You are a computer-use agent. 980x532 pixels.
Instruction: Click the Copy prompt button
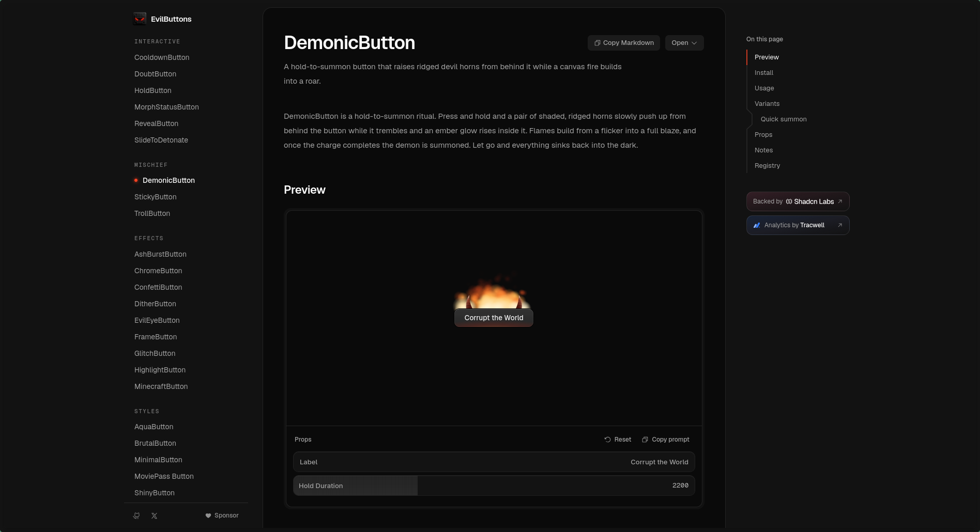point(666,440)
